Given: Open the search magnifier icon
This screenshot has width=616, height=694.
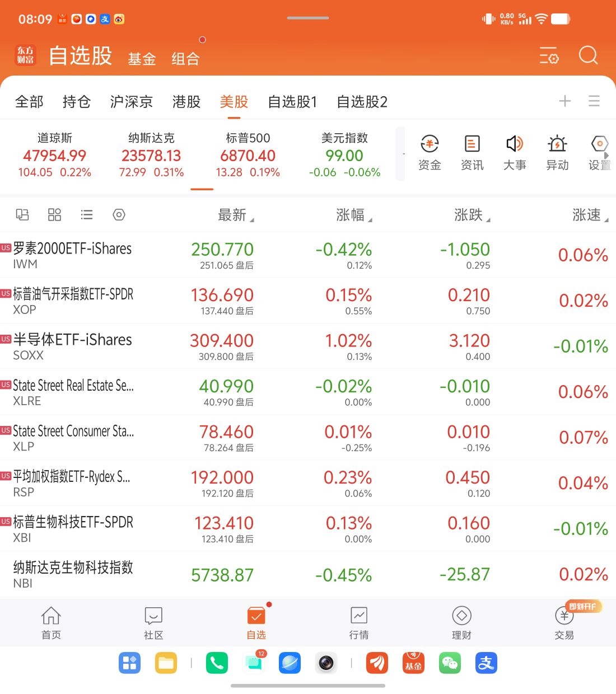Looking at the screenshot, I should click(588, 55).
